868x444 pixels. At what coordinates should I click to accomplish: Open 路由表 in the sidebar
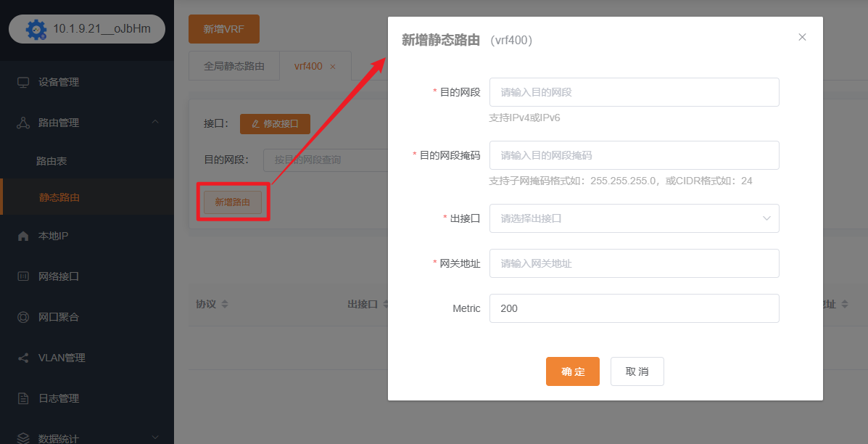click(x=51, y=160)
